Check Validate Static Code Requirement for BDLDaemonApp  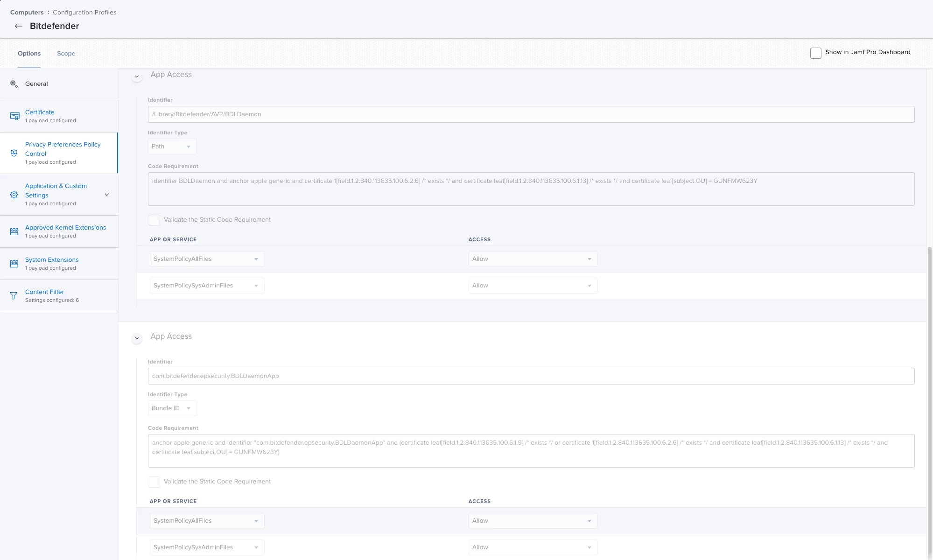154,482
